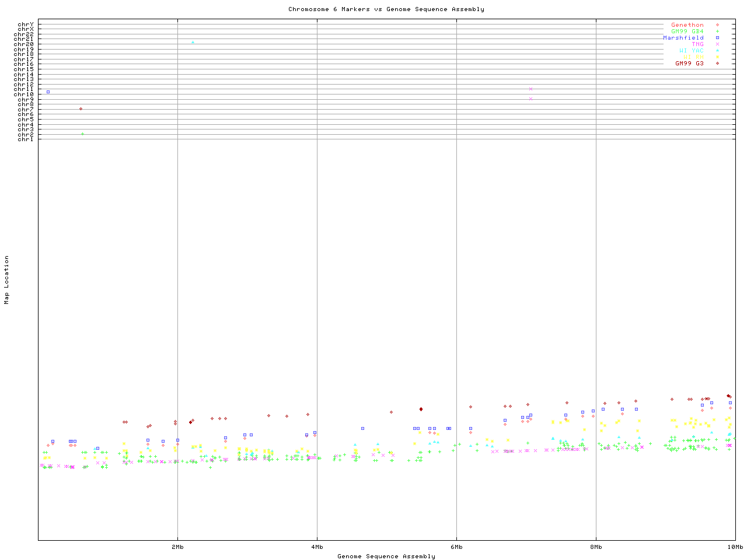Image resolution: width=747 pixels, height=560 pixels.
Task: Select the WI YAC legend label
Action: point(691,51)
